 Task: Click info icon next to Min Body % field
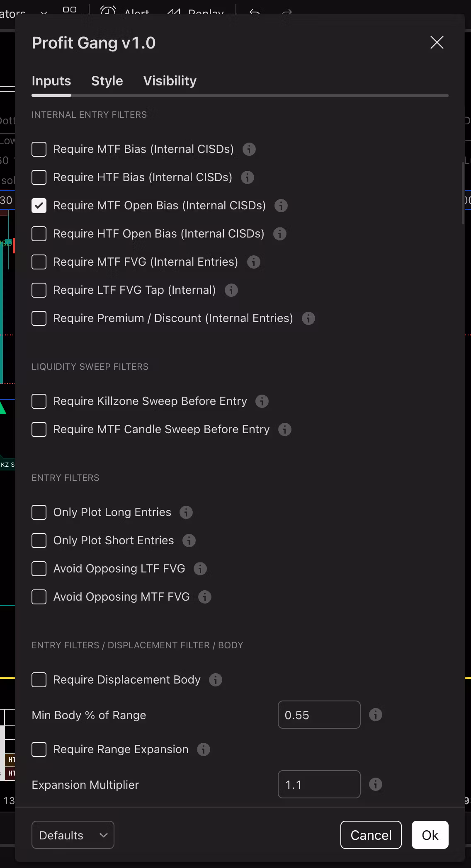pyautogui.click(x=376, y=715)
